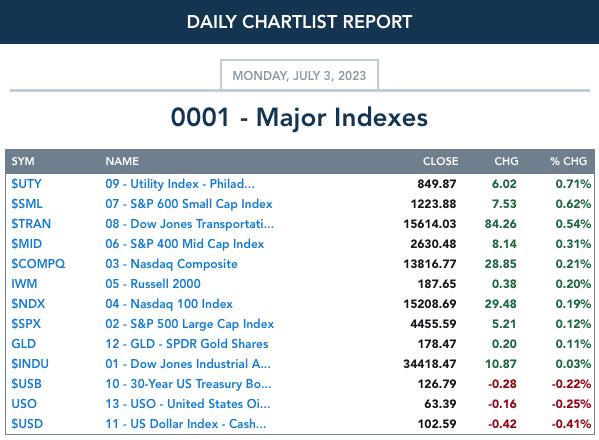Image resolution: width=599 pixels, height=440 pixels.
Task: Click the IWM ticker symbol
Action: [24, 284]
